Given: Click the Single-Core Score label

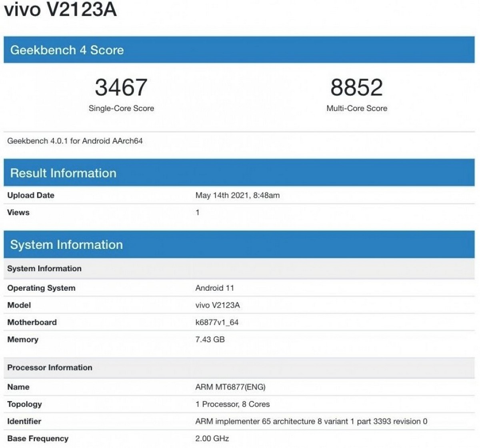Looking at the screenshot, I should 121,108.
